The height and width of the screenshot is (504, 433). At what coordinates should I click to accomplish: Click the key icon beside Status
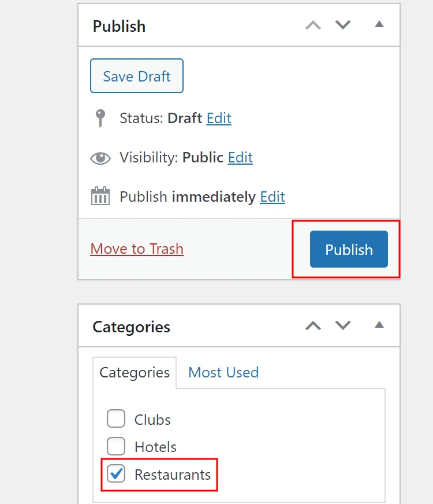pos(100,118)
